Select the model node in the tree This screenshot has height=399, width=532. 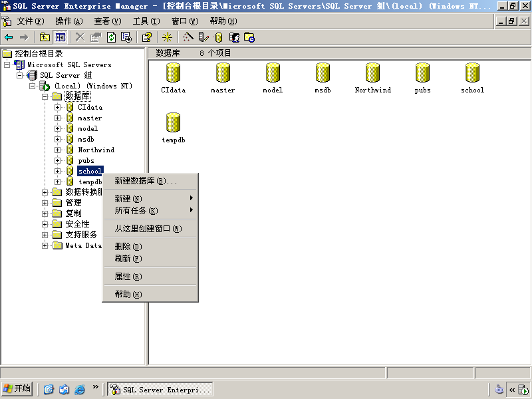point(88,128)
